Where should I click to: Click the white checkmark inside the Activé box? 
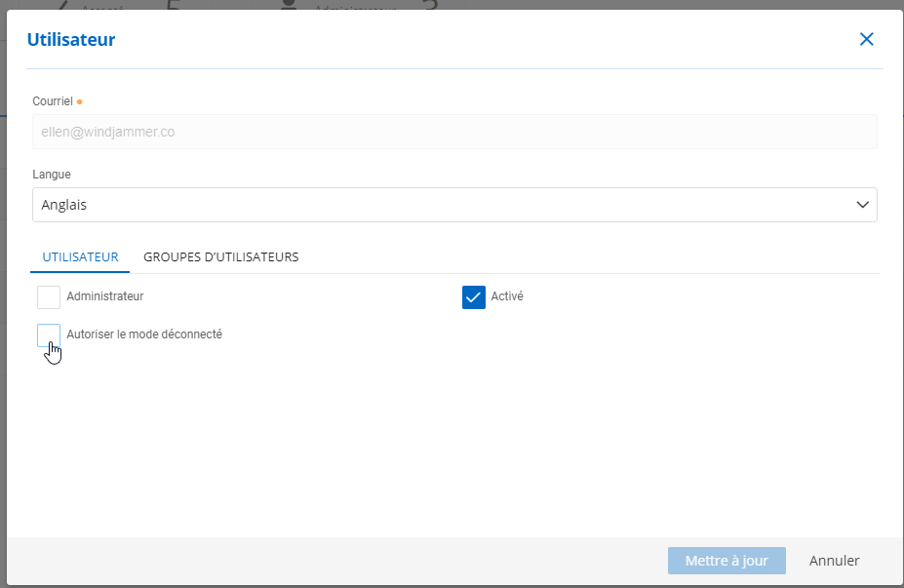point(474,297)
